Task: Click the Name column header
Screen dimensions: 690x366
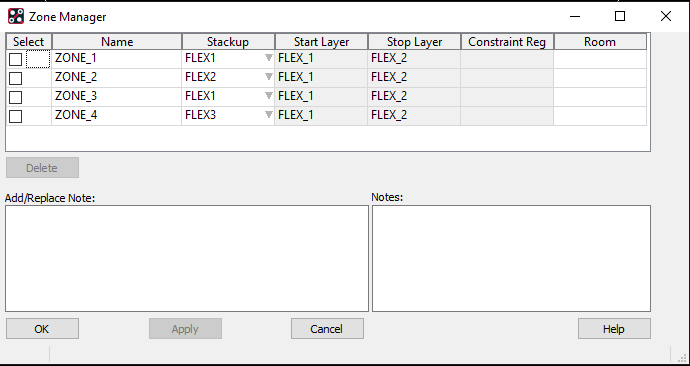Action: tap(117, 42)
